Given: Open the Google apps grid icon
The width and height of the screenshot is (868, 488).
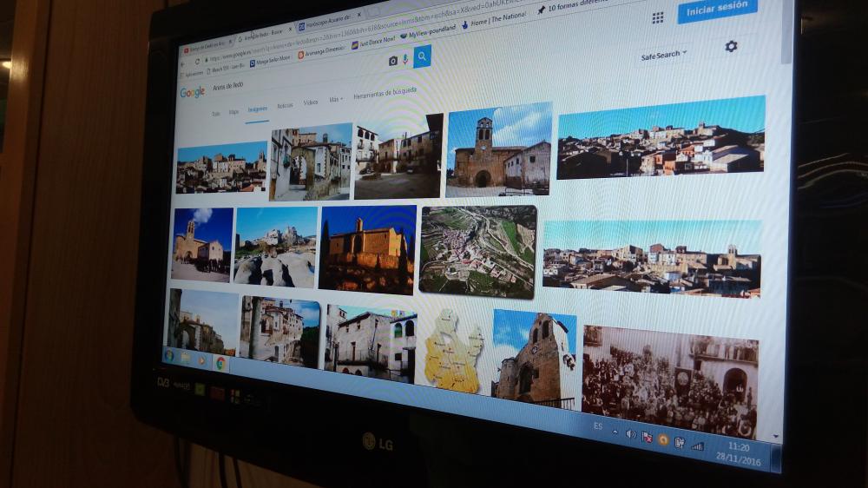Looking at the screenshot, I should coord(658,17).
